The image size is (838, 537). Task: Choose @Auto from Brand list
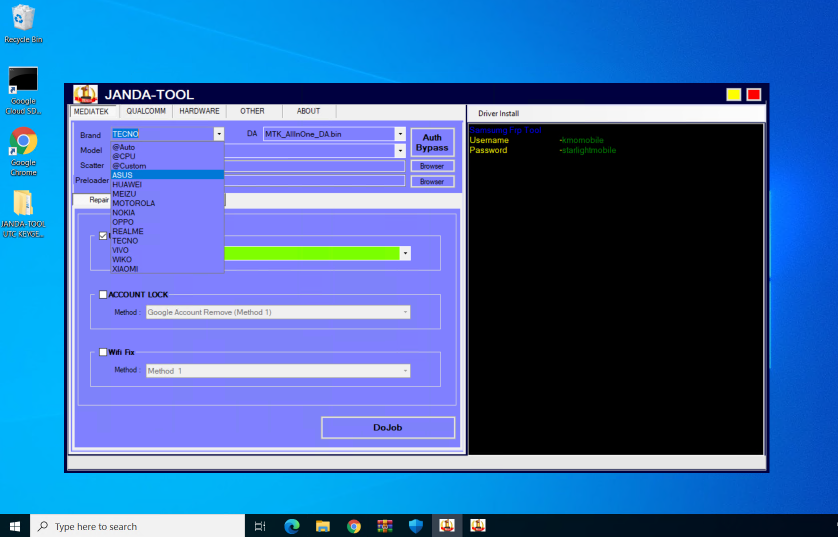(167, 147)
